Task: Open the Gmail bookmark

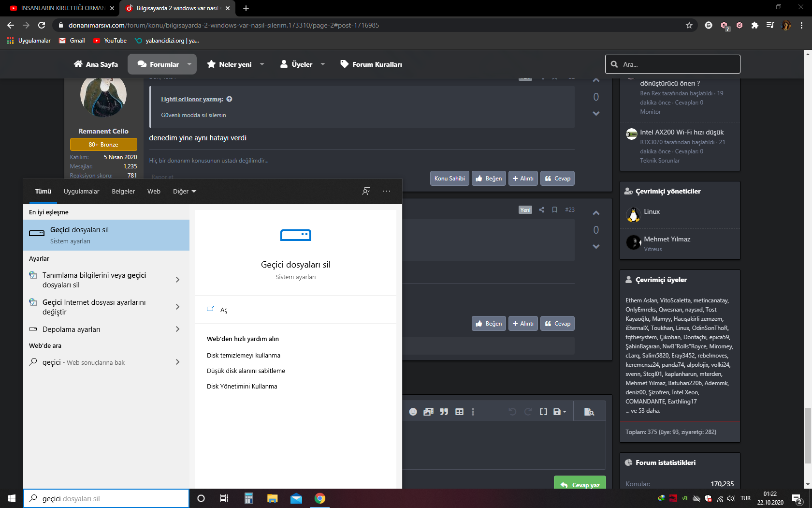Action: (72, 41)
